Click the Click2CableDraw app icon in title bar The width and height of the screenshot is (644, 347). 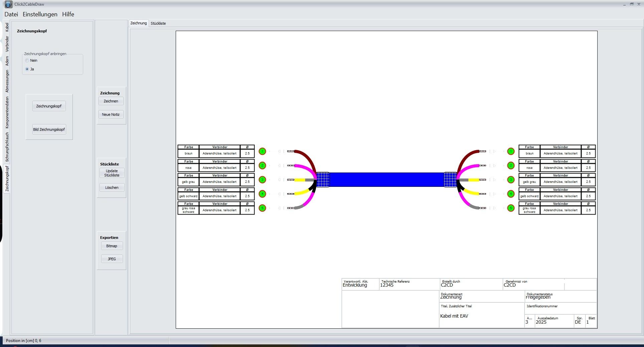pos(8,4)
